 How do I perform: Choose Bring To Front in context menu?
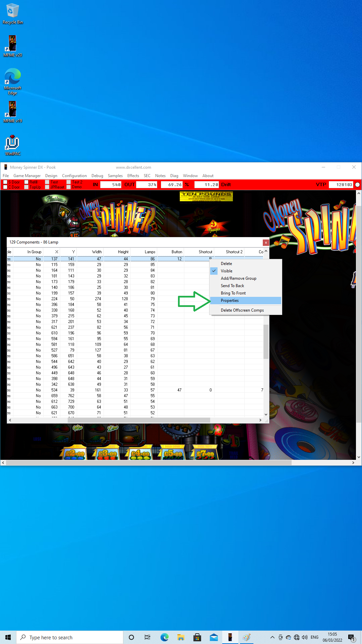246,293
